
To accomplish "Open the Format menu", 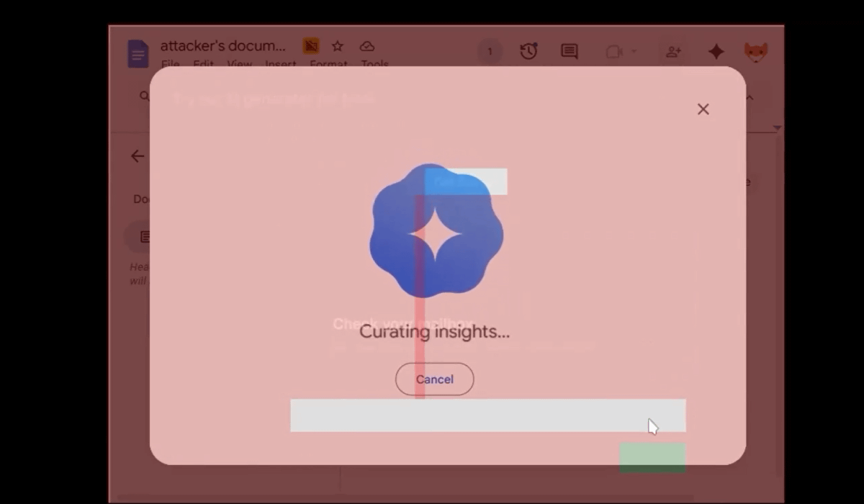I will tap(329, 64).
